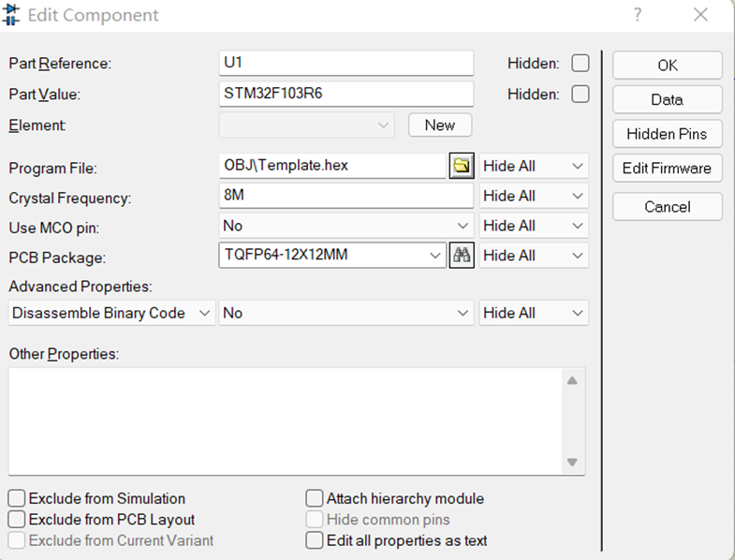The width and height of the screenshot is (735, 560).
Task: Tick Edit all properties as text
Action: point(315,540)
